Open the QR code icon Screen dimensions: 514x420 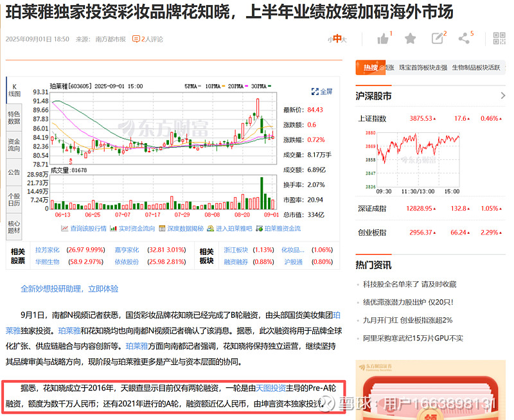coord(499,39)
